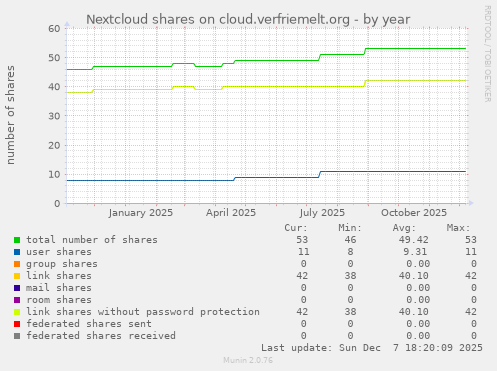This screenshot has width=497, height=371.
Task: Click the 'number of shares' y-axis title
Action: click(11, 115)
